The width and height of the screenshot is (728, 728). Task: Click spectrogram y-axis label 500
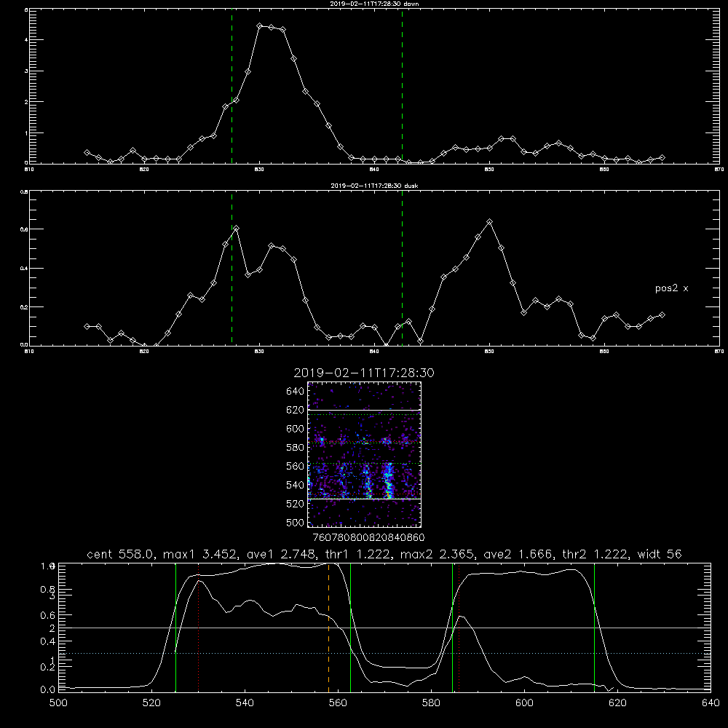(296, 523)
